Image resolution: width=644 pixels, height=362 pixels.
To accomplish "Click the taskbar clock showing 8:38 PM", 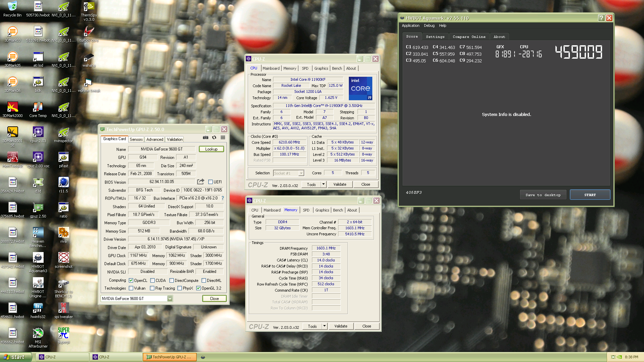I will click(x=632, y=357).
